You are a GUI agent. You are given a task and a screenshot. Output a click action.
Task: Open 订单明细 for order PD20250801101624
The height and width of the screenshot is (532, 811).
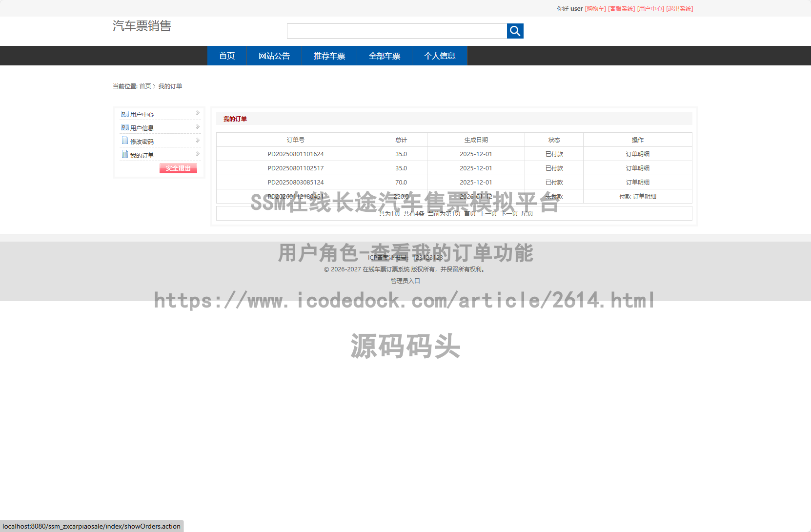pos(638,154)
